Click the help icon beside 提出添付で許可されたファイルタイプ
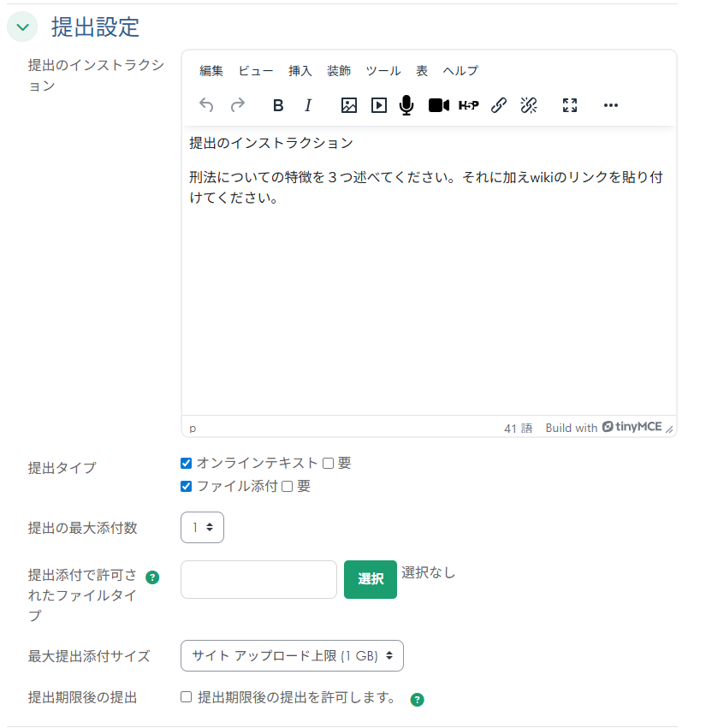 152,577
